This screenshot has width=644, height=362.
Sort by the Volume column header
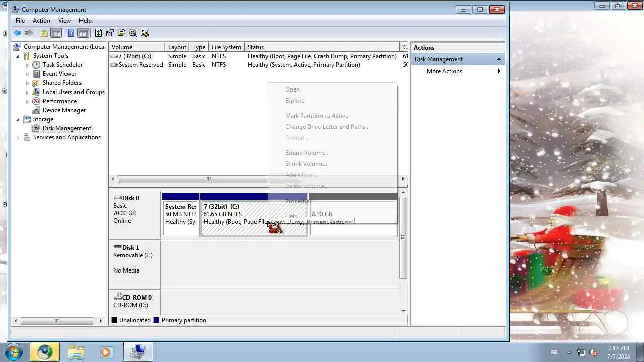(x=136, y=47)
